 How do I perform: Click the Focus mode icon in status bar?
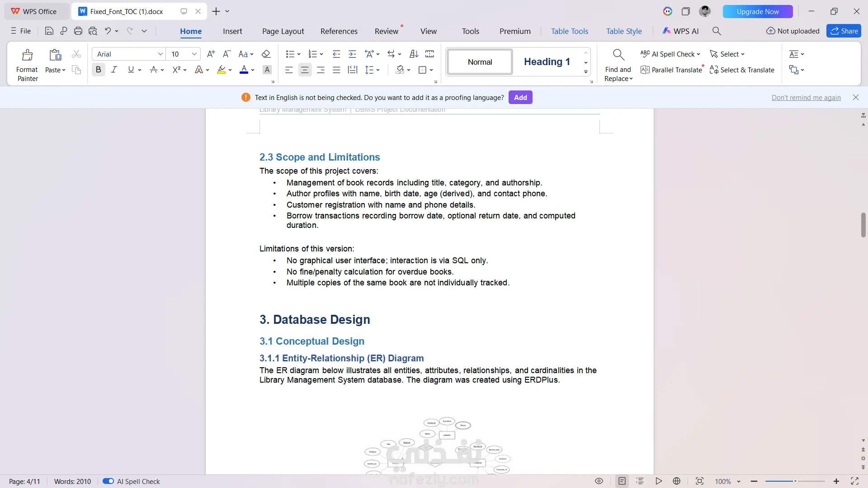(699, 481)
